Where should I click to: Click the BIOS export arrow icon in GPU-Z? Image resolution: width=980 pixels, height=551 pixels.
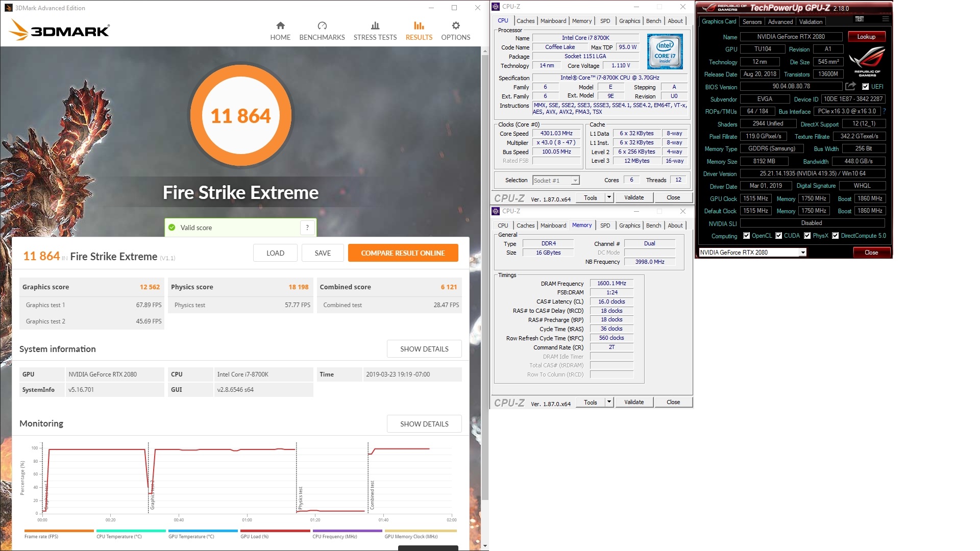(x=850, y=86)
